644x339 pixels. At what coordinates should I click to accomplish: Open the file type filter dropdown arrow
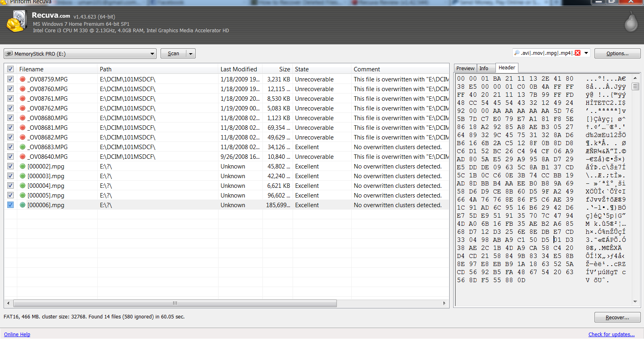point(586,53)
